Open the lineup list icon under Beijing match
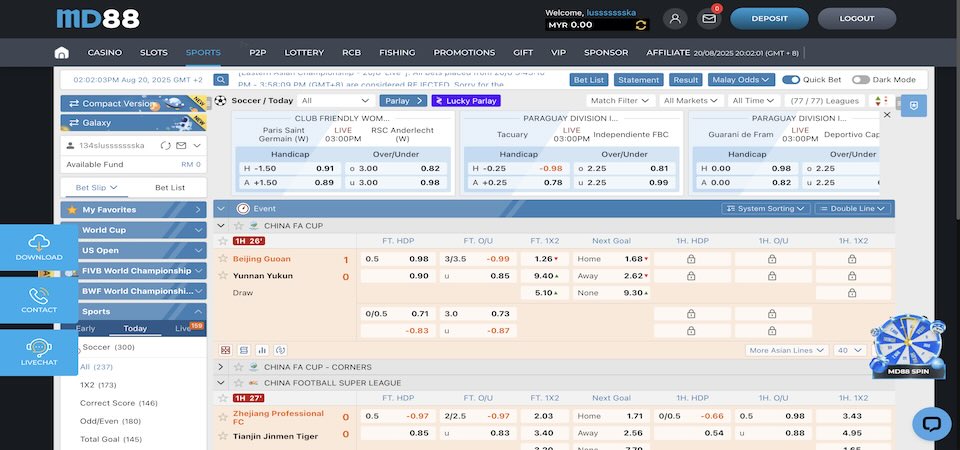This screenshot has width=960, height=450. coord(244,350)
